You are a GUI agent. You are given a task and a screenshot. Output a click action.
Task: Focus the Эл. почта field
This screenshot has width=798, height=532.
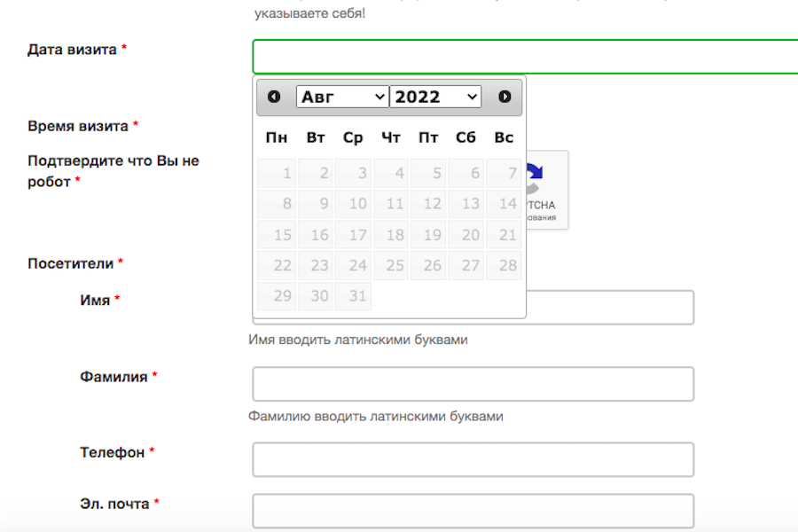point(473,512)
